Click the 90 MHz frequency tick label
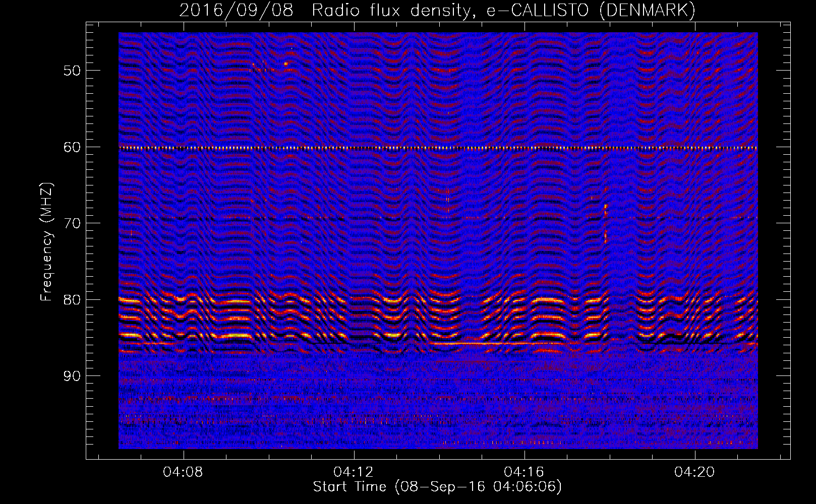 click(72, 376)
